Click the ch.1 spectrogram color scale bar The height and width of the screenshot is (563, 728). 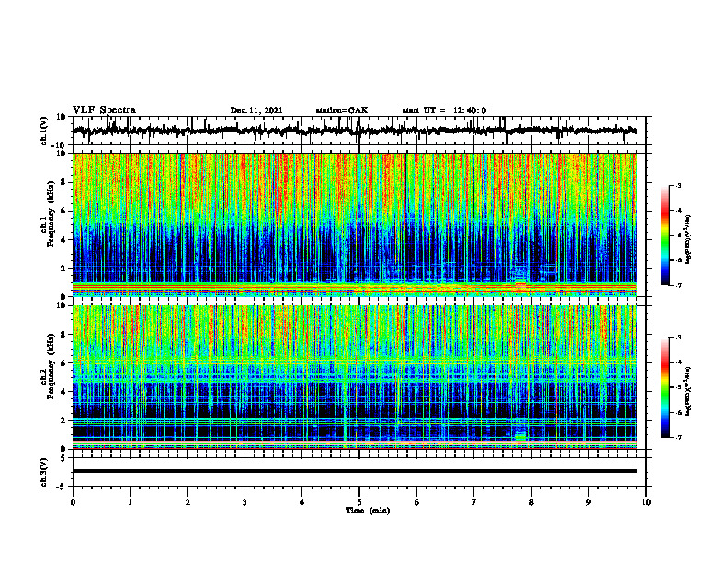665,236
